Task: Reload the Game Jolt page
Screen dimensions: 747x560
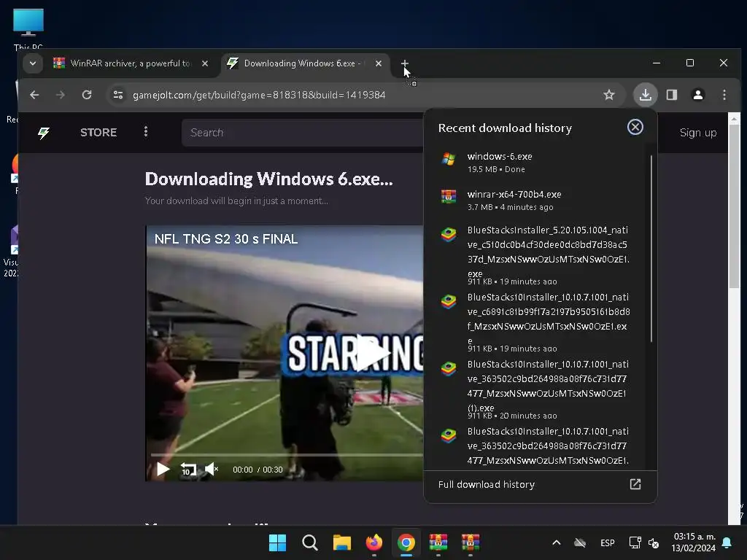Action: click(x=87, y=95)
